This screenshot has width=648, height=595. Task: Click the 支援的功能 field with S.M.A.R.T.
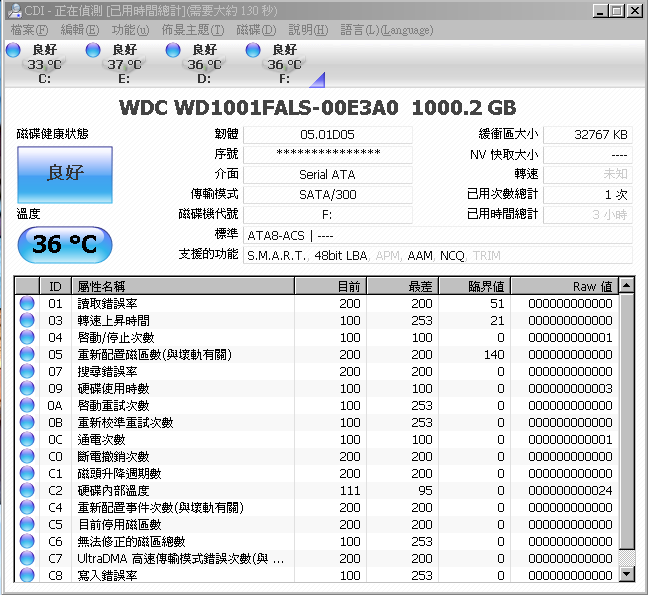(x=438, y=255)
